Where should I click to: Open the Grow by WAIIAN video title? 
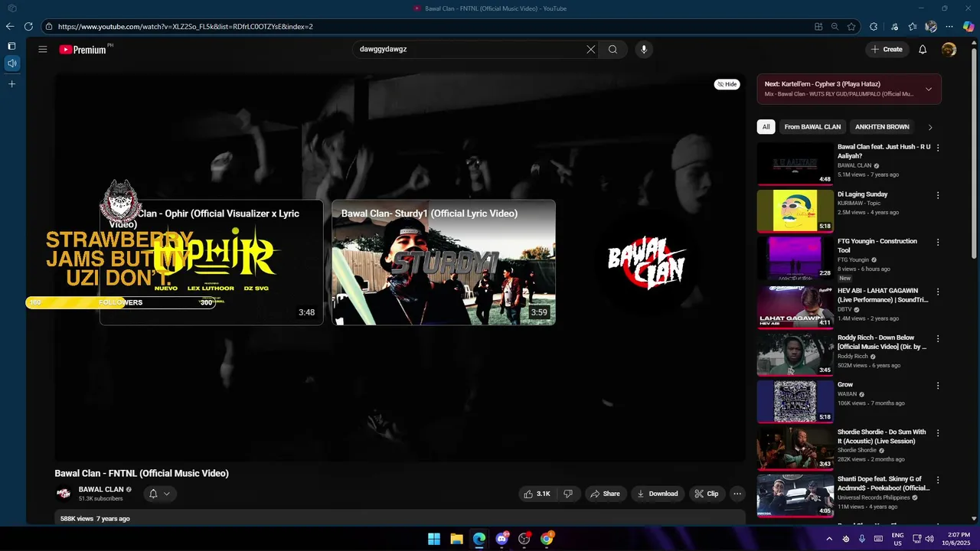pos(845,385)
